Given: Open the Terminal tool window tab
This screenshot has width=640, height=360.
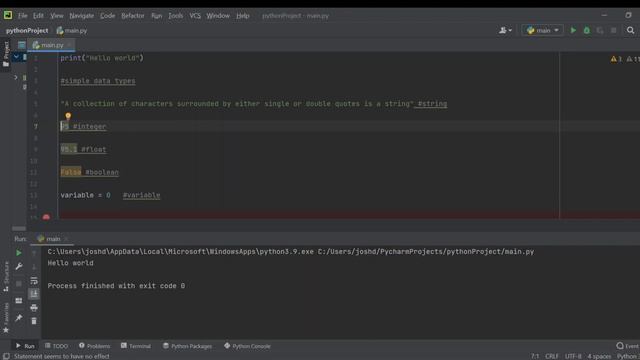Looking at the screenshot, I should (136, 346).
